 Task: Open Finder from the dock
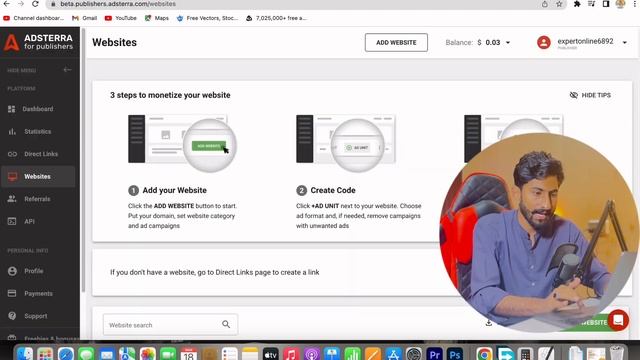[x=24, y=354]
